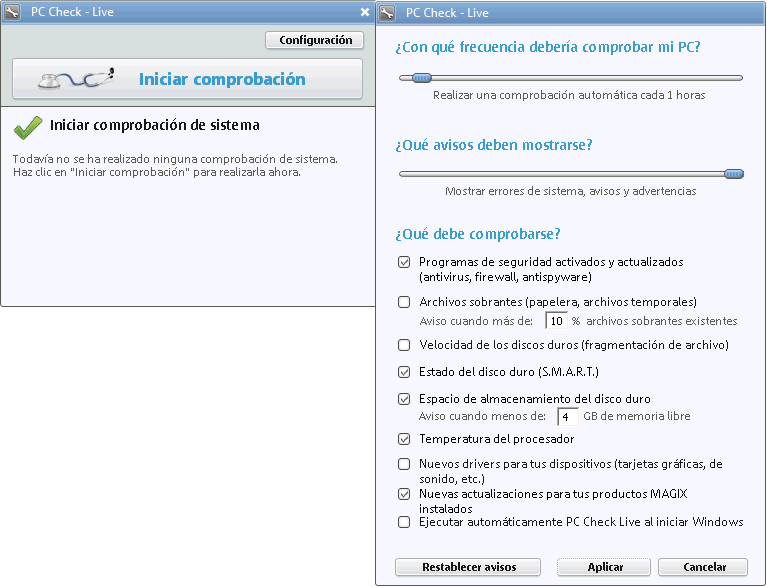Click the leftover files percentage field
The height and width of the screenshot is (587, 767).
coord(556,321)
